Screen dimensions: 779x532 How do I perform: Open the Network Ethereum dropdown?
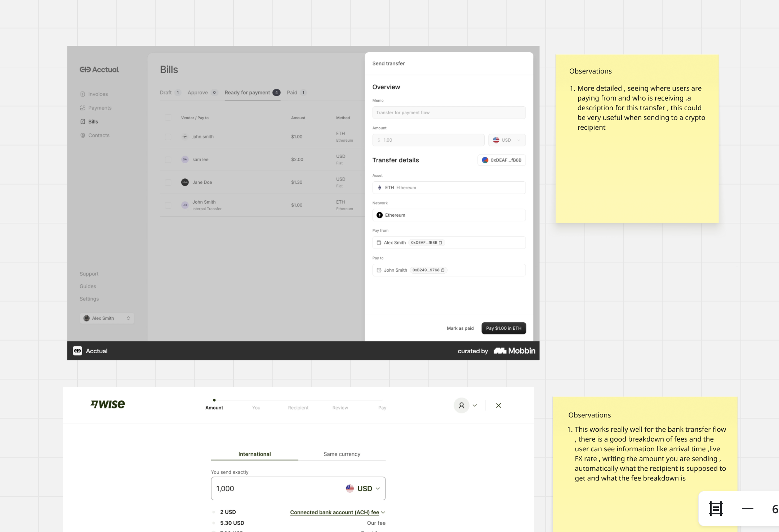coord(449,215)
